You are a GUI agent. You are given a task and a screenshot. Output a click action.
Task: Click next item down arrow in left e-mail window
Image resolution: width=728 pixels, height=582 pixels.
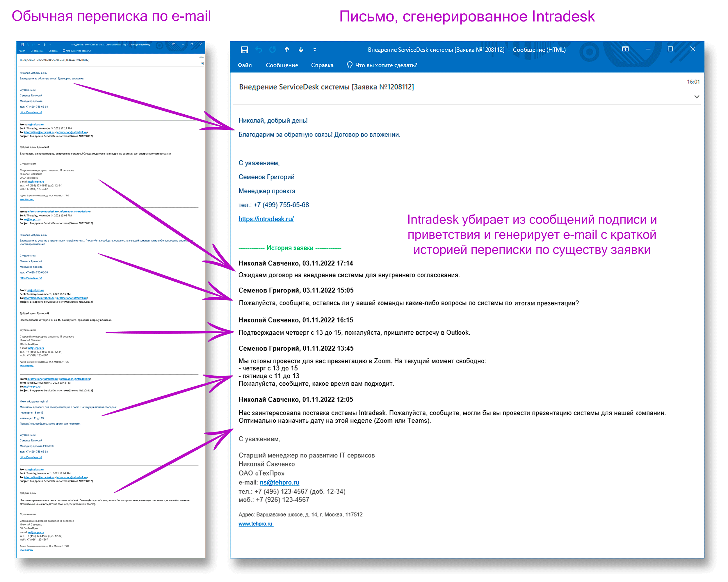pos(44,44)
